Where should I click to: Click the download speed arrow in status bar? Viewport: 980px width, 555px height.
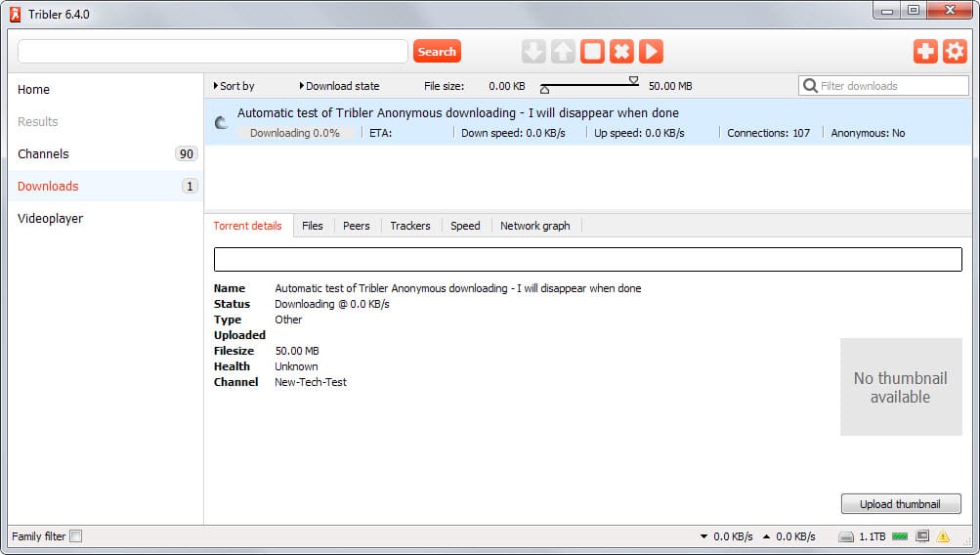[x=703, y=536]
